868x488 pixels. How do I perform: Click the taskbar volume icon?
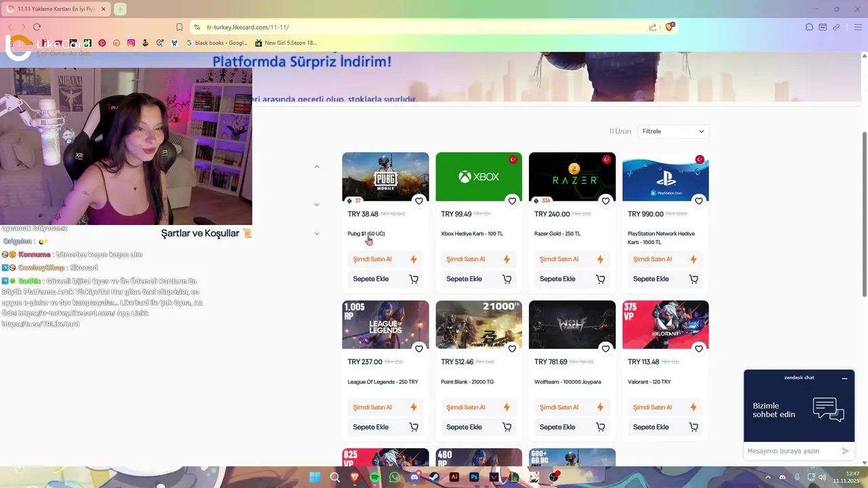pos(822,477)
